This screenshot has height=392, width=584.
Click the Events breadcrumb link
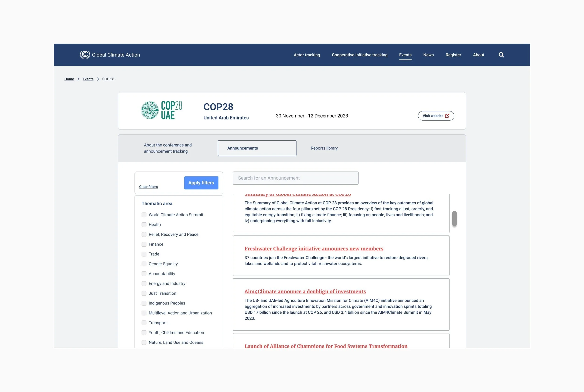click(88, 79)
